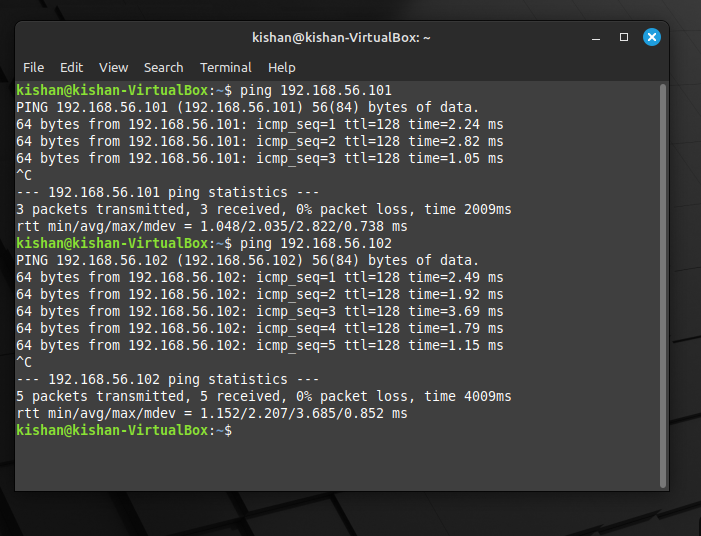This screenshot has height=536, width=701.
Task: Click the rtt line '1.152/2.207/3.685/0.852 ms'
Action: pyautogui.click(x=212, y=413)
